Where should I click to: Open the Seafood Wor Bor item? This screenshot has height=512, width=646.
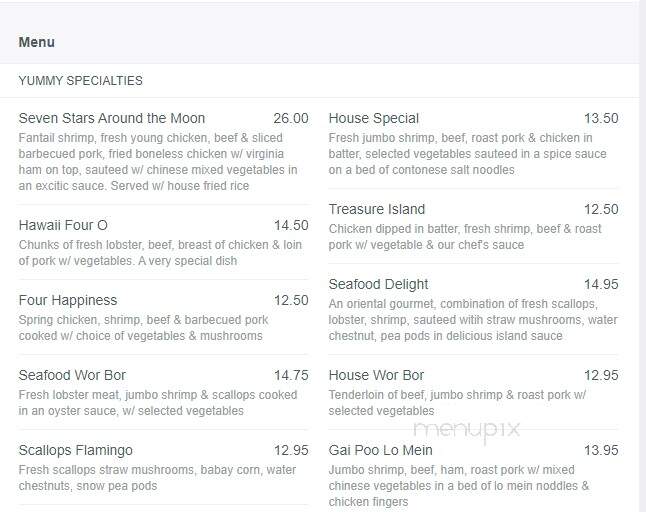click(72, 375)
